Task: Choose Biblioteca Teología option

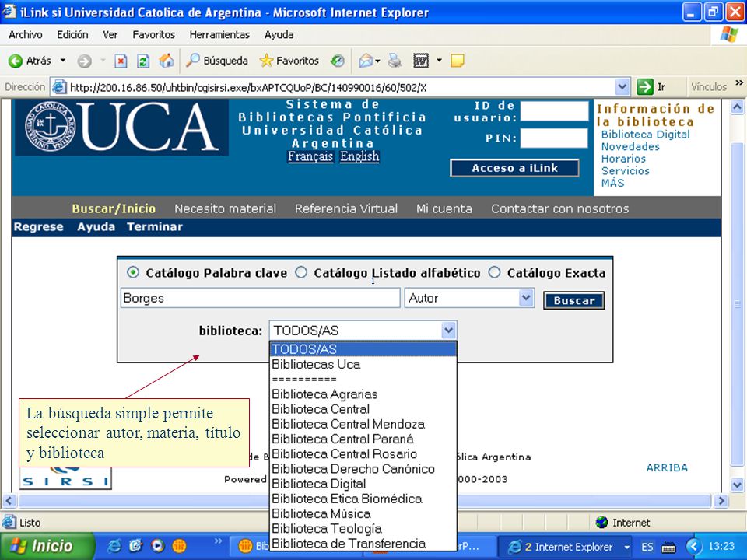Action: 363,529
